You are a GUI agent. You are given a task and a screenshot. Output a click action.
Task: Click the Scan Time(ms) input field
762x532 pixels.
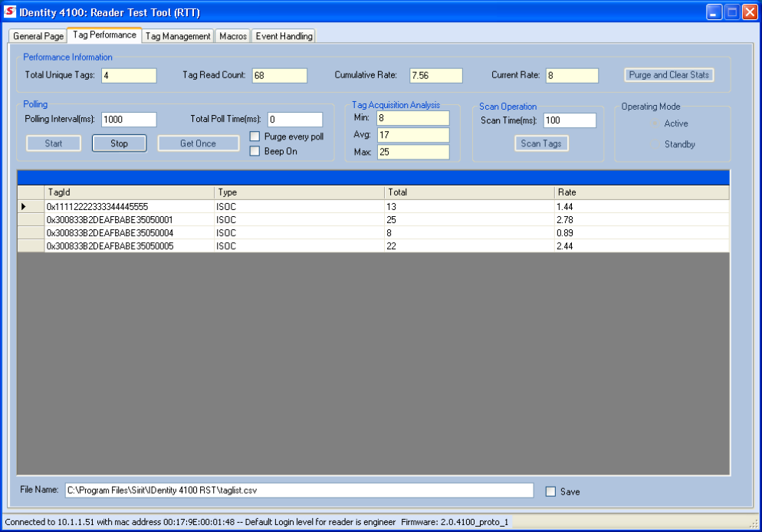tap(570, 120)
